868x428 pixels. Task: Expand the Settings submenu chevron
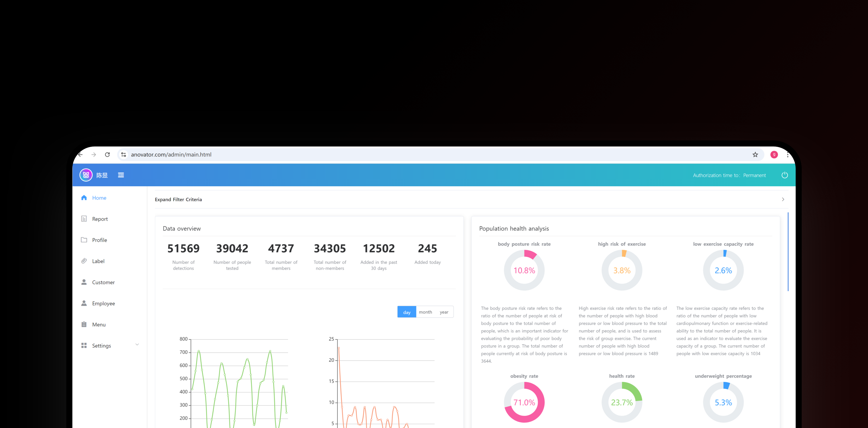(137, 345)
